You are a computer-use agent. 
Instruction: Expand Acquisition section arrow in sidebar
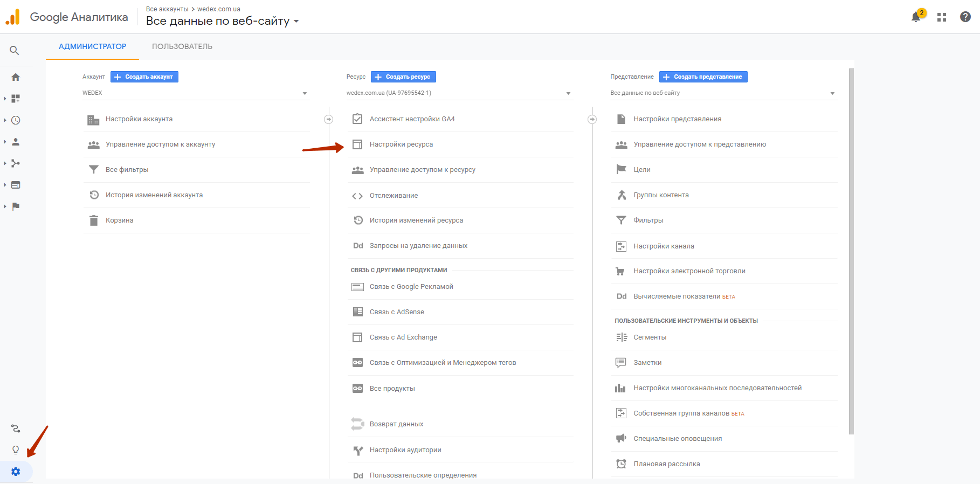pos(5,163)
